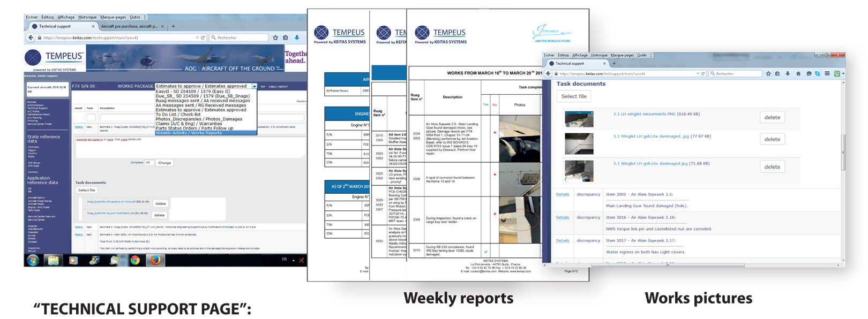The width and height of the screenshot is (868, 319).
Task: Open the Windows Start orb
Action: [33, 260]
